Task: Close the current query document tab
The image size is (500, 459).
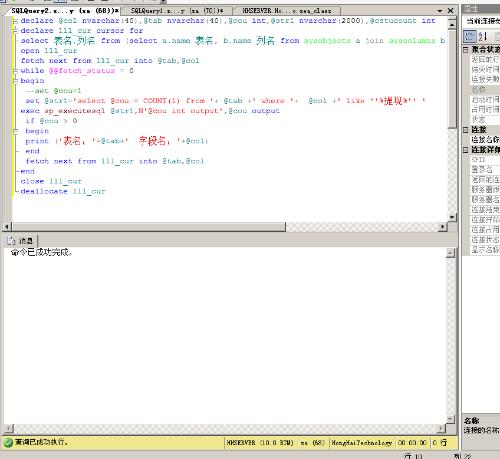Action: (x=451, y=11)
